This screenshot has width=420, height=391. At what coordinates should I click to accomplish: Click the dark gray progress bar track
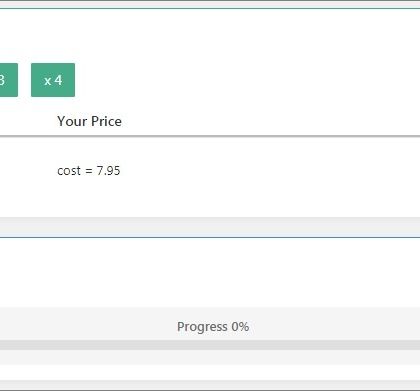(x=210, y=345)
